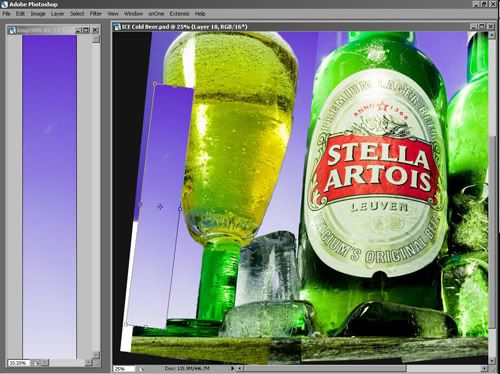Click status icon beside the 33.33% zoom field
Screen dimensions: 500x374
pyautogui.click(x=36, y=363)
